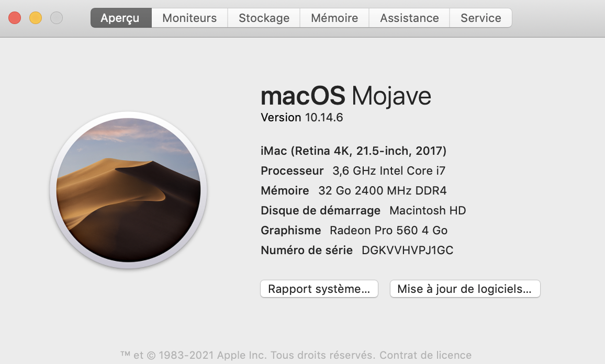
Task: Click the Macintosh HD startup disk text
Action: pos(428,210)
